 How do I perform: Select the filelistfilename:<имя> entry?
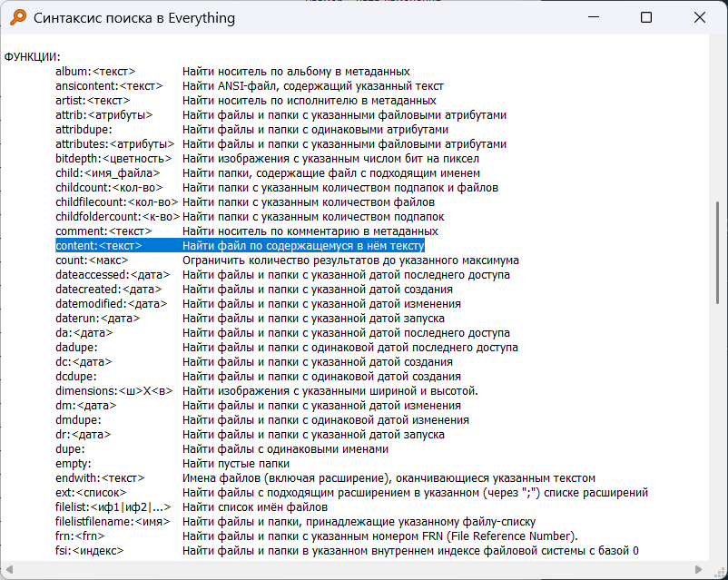coord(113,522)
